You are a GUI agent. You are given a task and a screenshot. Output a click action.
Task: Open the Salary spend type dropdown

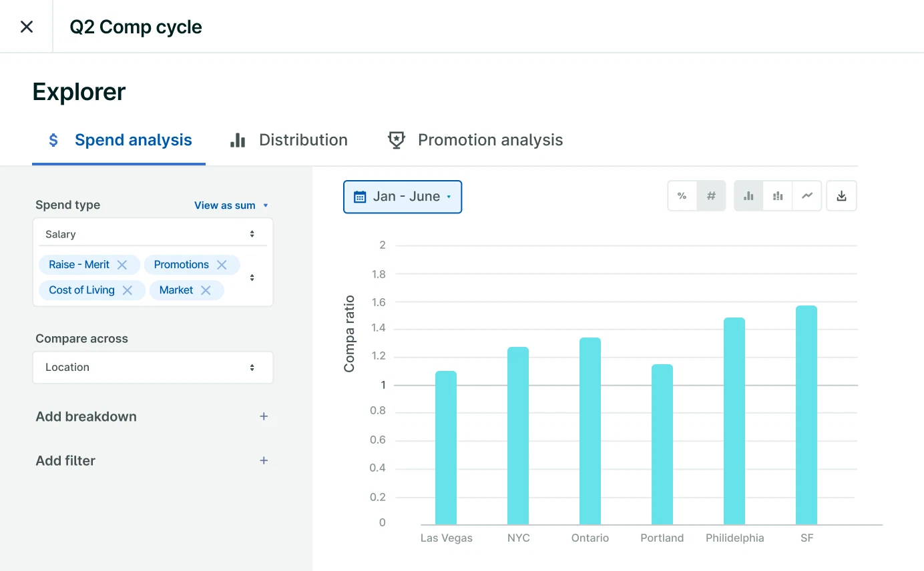coord(152,234)
